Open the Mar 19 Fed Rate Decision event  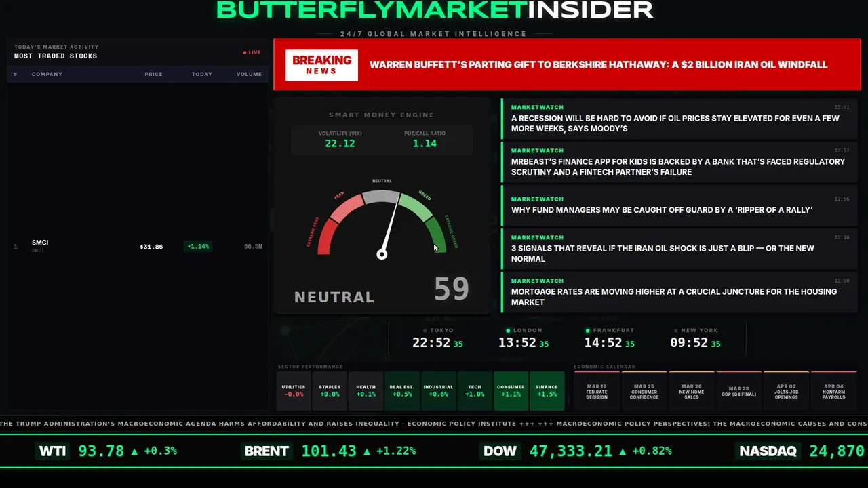[x=597, y=391]
